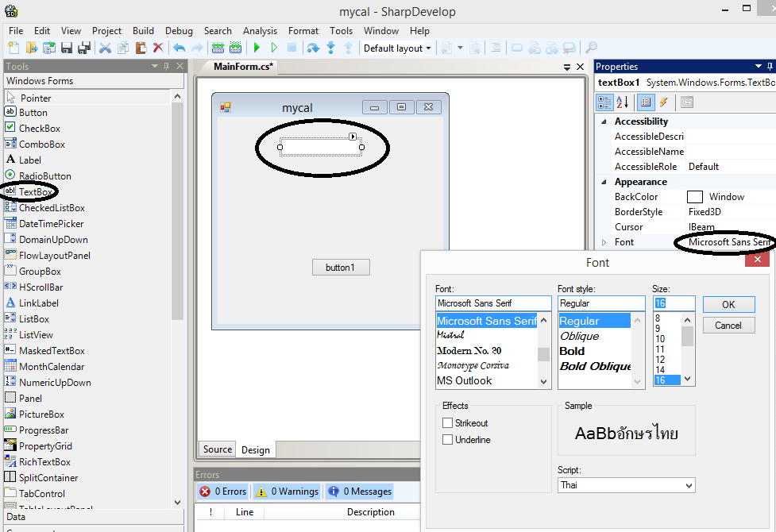Click the Undo arrow in toolbar

pyautogui.click(x=179, y=48)
